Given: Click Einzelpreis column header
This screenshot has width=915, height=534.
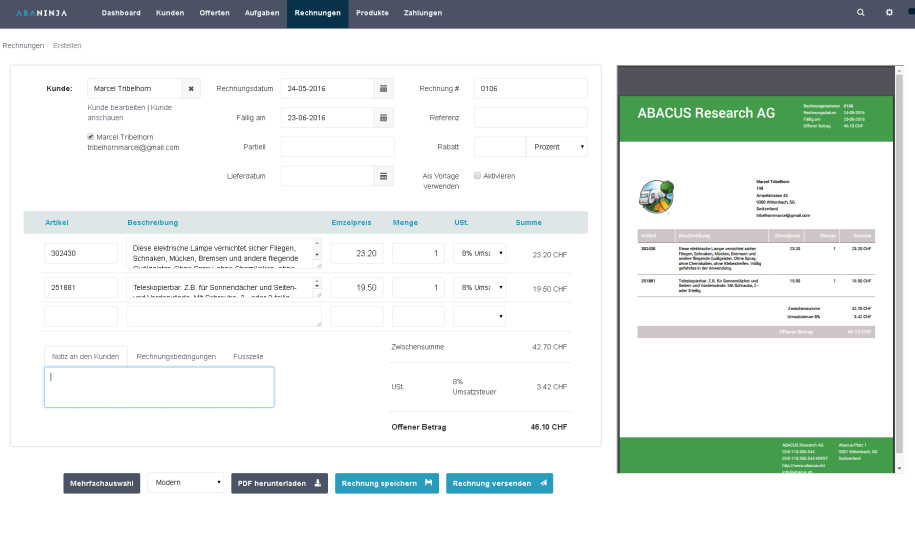Looking at the screenshot, I should [x=351, y=222].
